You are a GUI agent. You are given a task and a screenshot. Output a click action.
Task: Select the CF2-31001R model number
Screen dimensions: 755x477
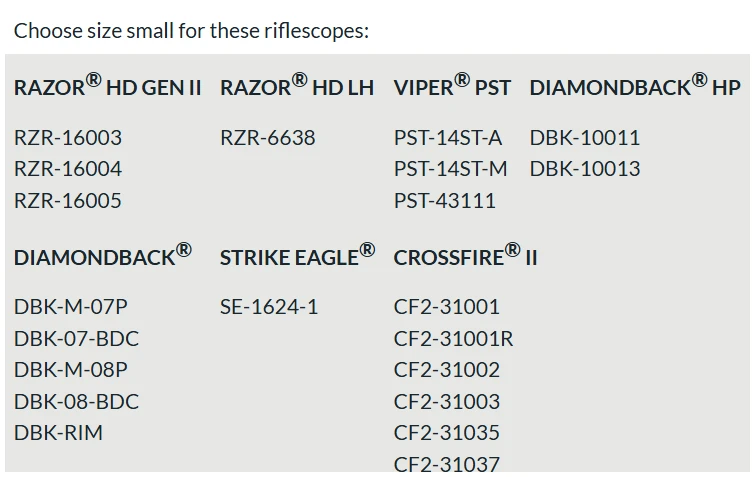click(x=453, y=338)
